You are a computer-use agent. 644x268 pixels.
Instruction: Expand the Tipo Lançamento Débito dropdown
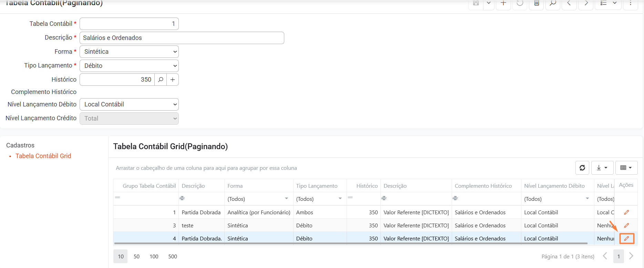tap(129, 66)
